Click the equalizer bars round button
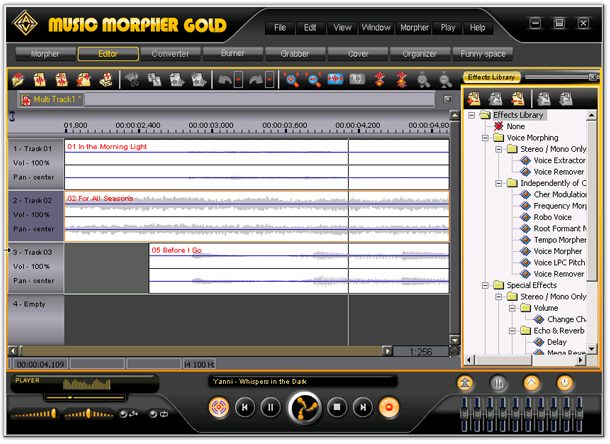 point(498,384)
